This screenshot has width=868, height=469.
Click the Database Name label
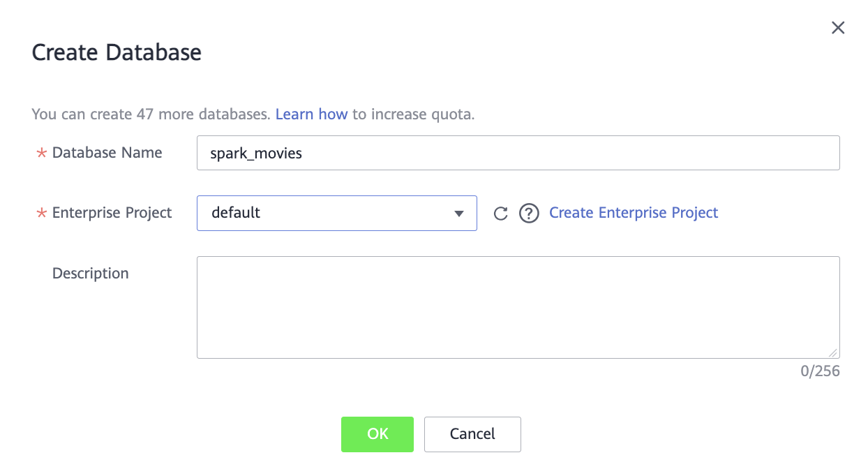click(x=107, y=153)
